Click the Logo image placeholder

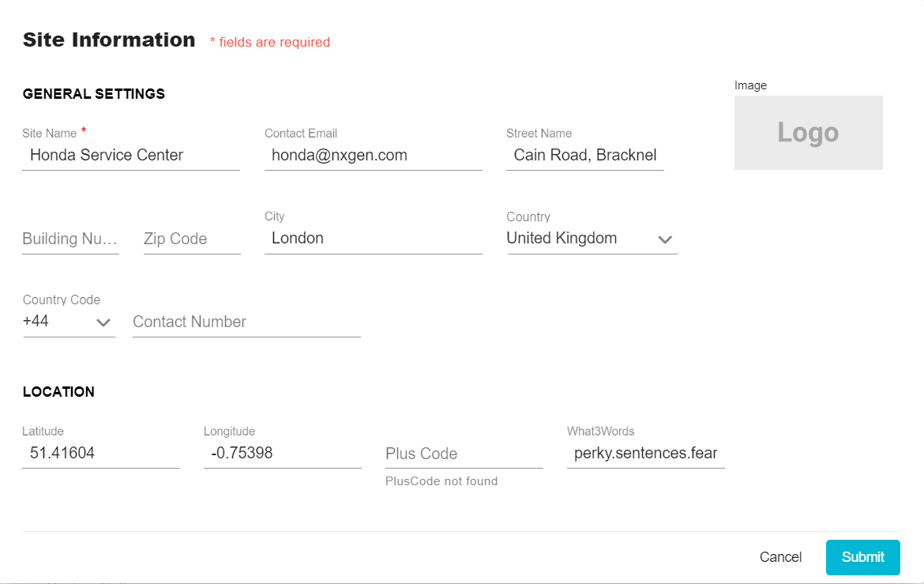pos(808,133)
